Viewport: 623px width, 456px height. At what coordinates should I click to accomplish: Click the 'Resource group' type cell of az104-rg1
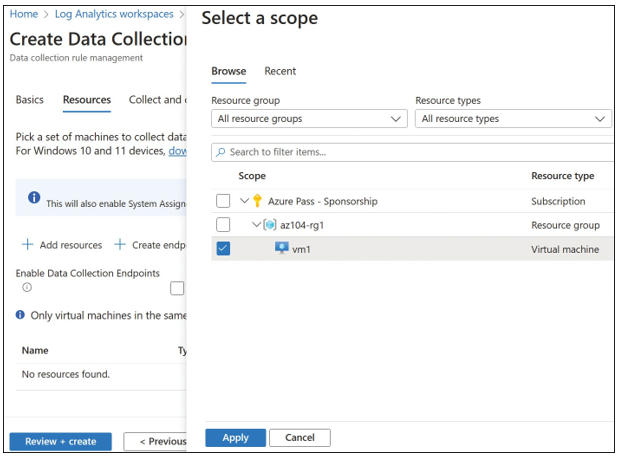(565, 226)
